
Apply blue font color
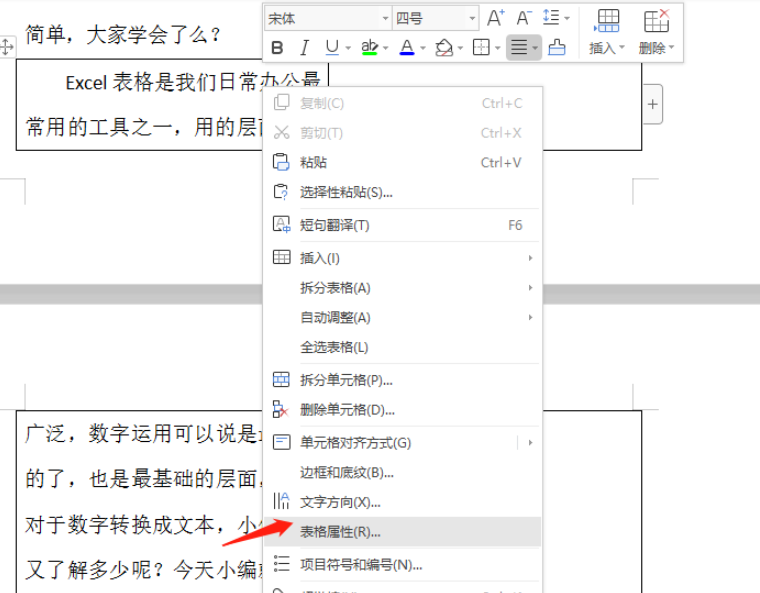[x=407, y=47]
